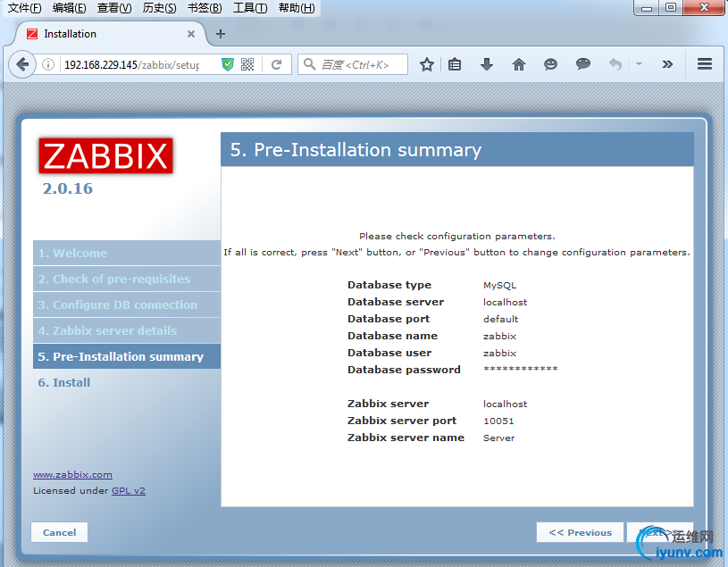Close the Installation tab

191,34
